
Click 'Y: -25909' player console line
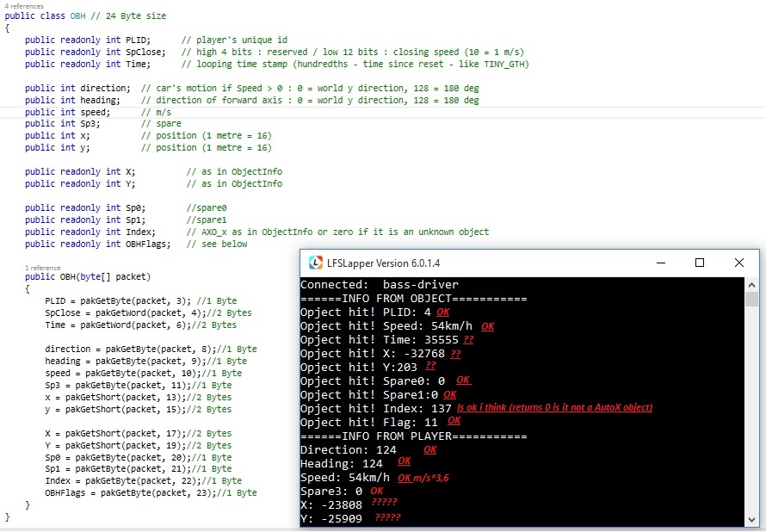tap(331, 518)
